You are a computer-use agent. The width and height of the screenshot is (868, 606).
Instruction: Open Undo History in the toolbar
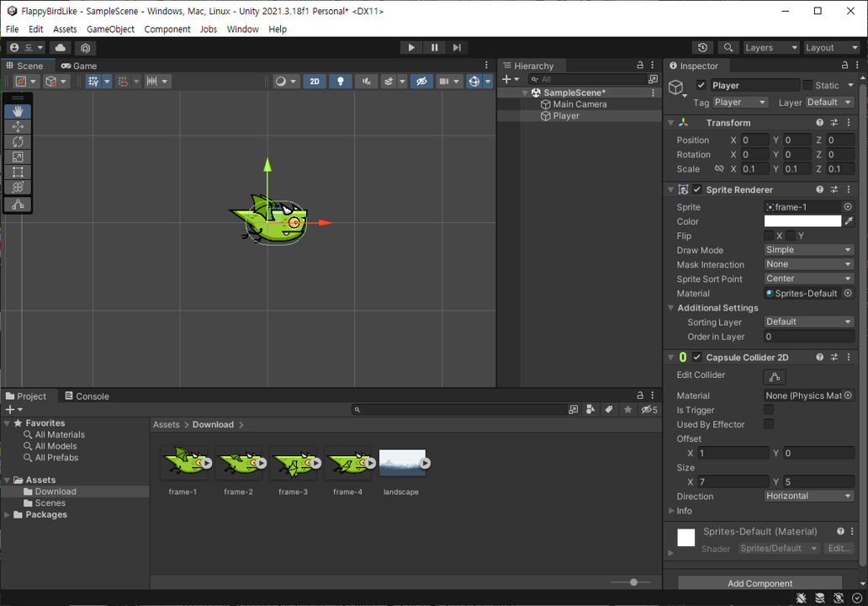702,48
